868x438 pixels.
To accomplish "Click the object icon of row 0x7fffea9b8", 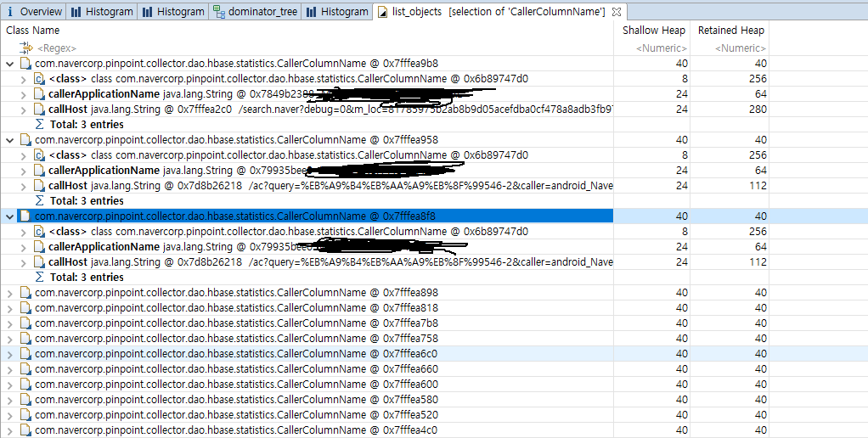I will 25,63.
